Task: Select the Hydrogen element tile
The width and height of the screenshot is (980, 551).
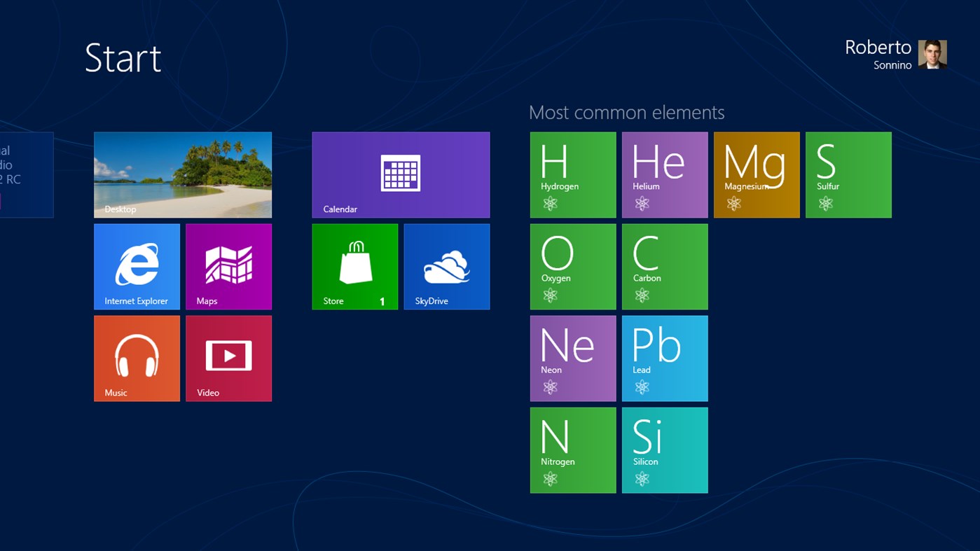Action: click(572, 174)
